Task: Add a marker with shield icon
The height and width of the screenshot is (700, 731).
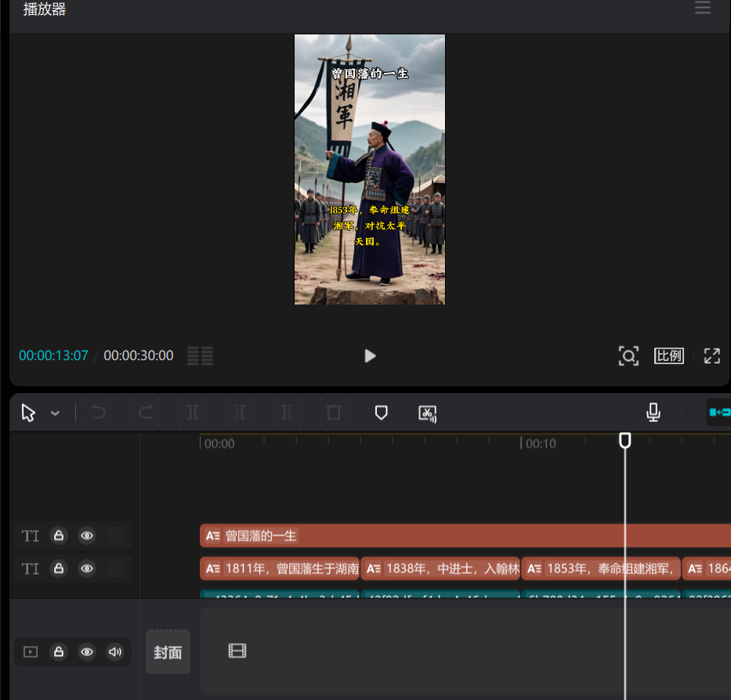Action: [382, 413]
